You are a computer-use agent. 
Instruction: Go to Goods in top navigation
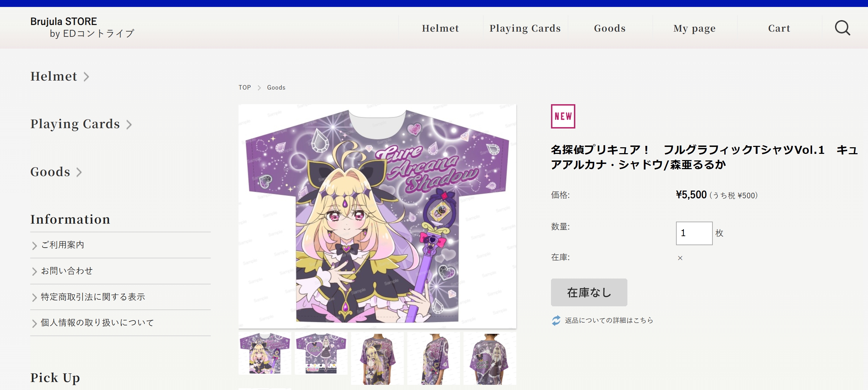pyautogui.click(x=610, y=28)
